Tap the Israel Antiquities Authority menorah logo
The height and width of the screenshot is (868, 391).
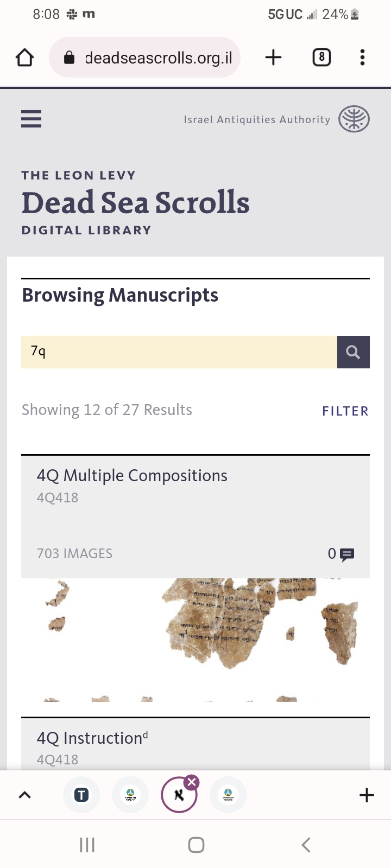(x=354, y=119)
